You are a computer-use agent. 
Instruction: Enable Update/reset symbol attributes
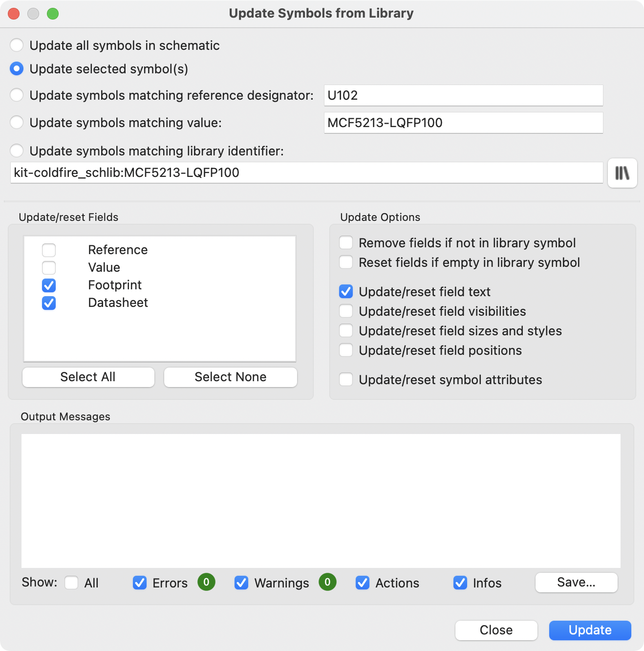coord(345,379)
